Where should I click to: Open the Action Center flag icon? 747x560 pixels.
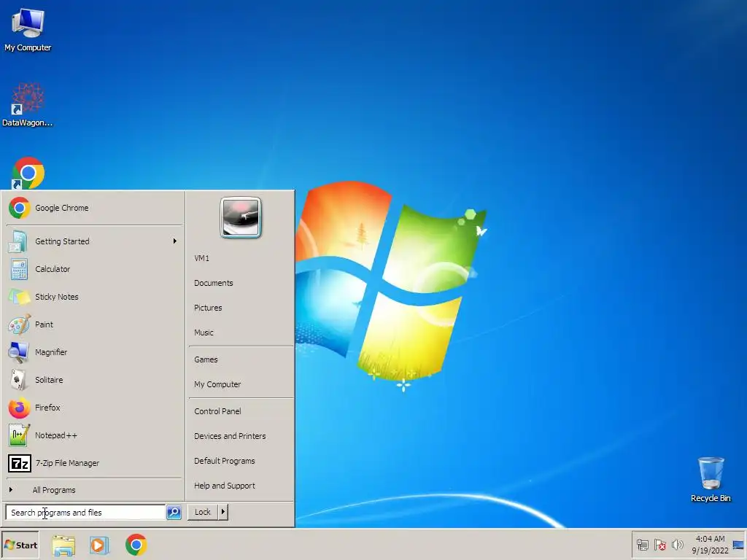(x=659, y=545)
